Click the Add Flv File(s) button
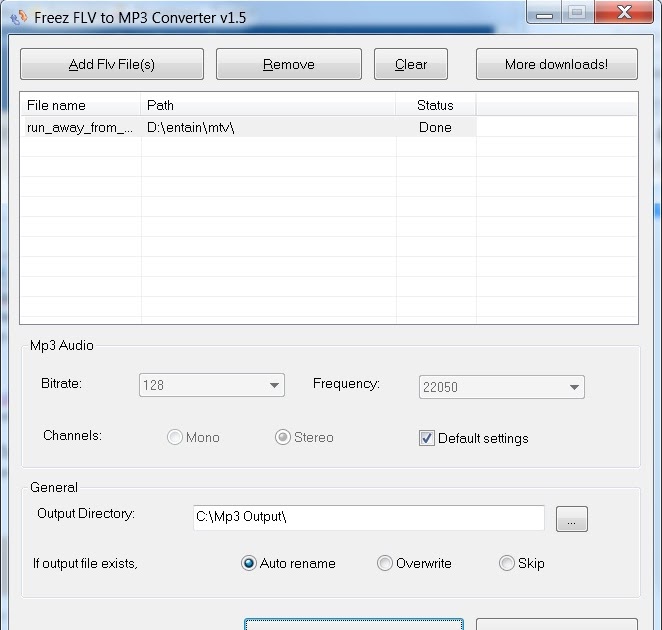 112,64
